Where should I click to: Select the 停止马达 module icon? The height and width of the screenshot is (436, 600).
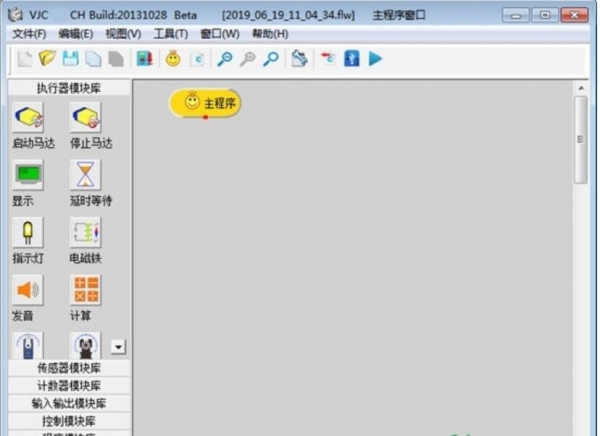tap(85, 117)
